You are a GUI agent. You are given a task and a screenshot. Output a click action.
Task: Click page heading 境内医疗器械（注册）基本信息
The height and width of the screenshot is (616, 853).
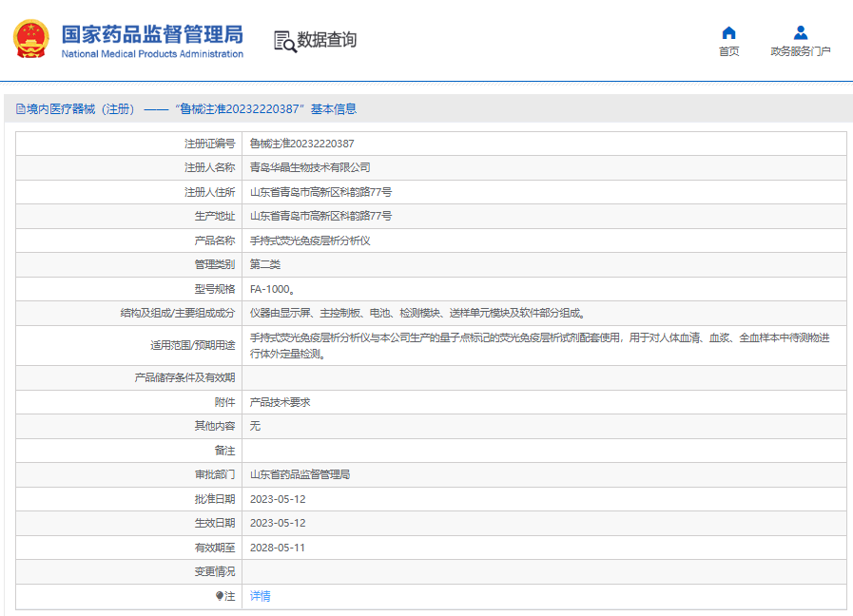pyautogui.click(x=186, y=109)
